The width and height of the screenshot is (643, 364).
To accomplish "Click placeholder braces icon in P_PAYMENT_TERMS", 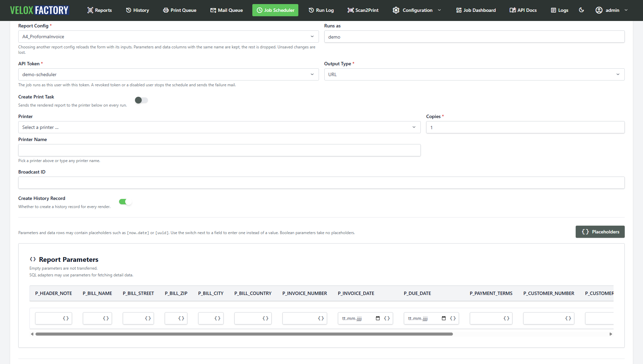I will [x=506, y=318].
